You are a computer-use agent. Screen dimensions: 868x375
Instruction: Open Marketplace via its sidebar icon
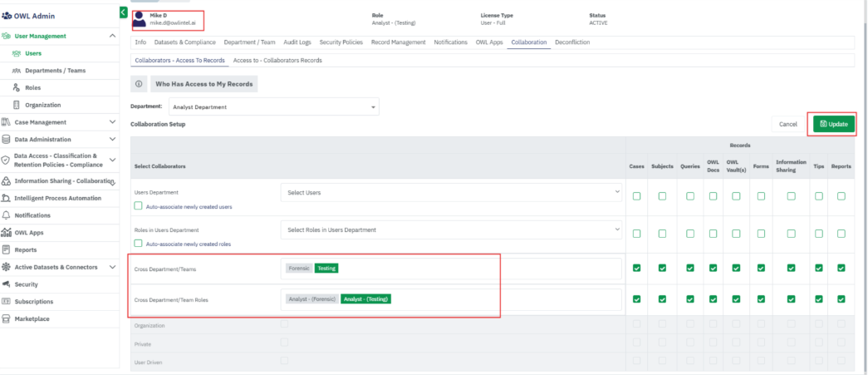[x=7, y=318]
